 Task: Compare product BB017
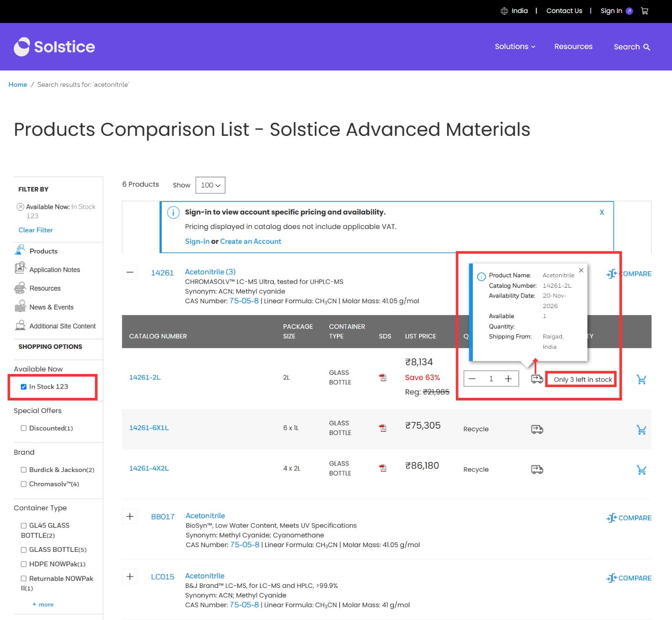tap(629, 518)
